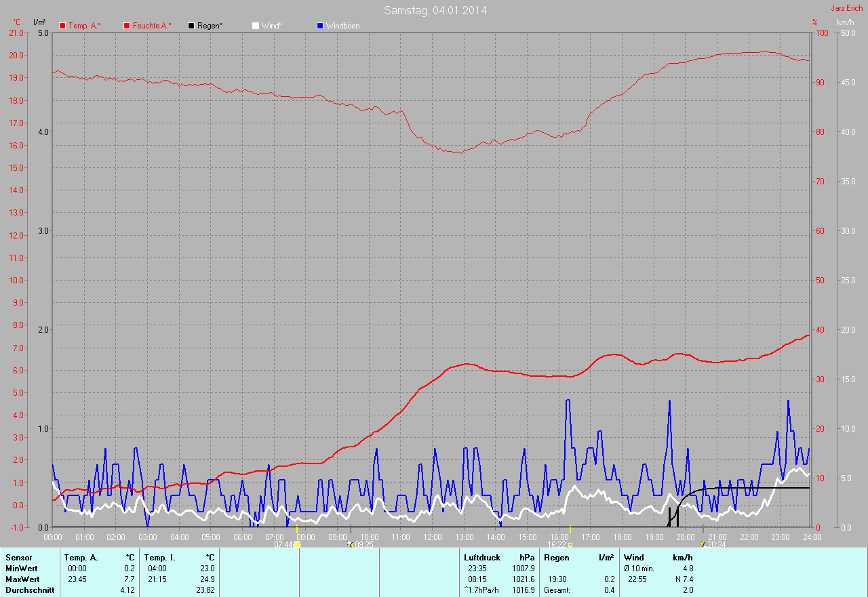Click the 20:34 marker below the time axis
868x597 pixels.
pyautogui.click(x=703, y=543)
